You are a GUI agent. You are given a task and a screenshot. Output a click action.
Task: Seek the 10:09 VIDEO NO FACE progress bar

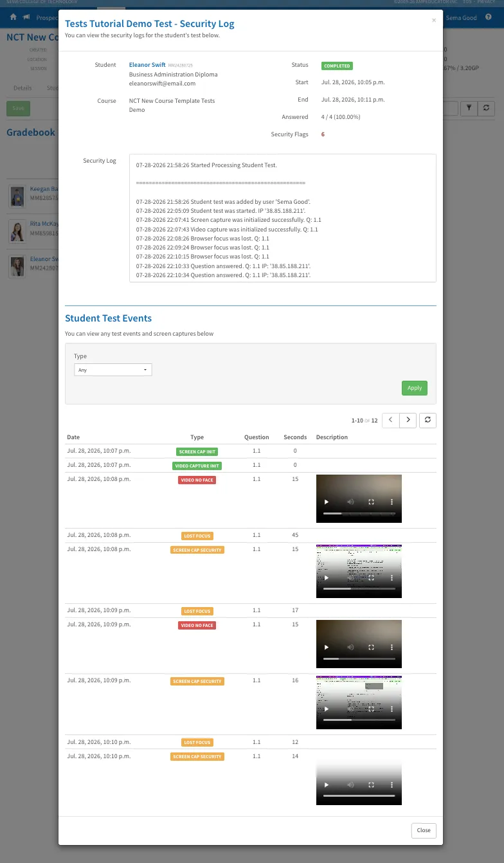pos(359,659)
